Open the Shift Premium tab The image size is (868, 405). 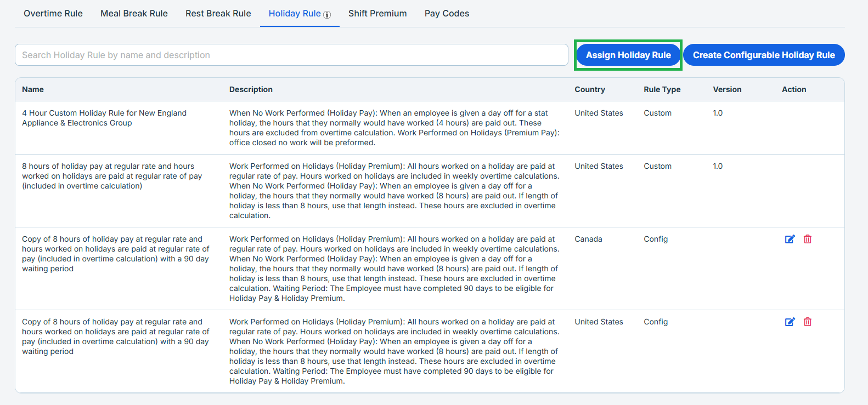pyautogui.click(x=377, y=13)
